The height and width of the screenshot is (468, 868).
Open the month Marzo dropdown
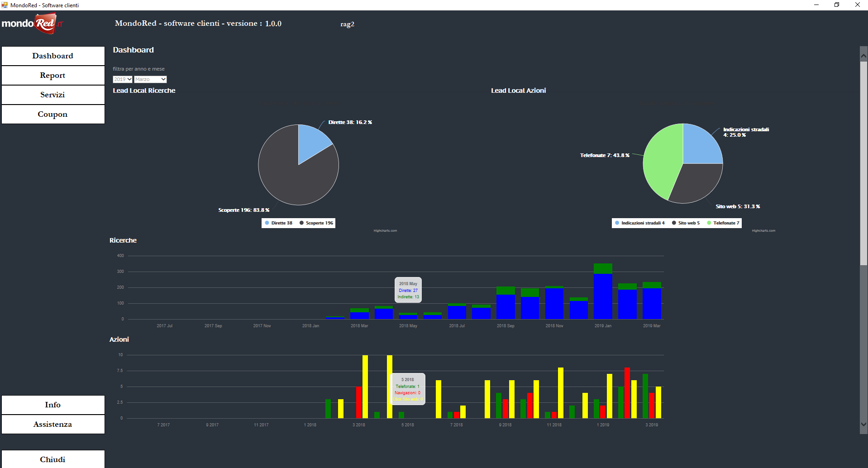click(x=151, y=79)
